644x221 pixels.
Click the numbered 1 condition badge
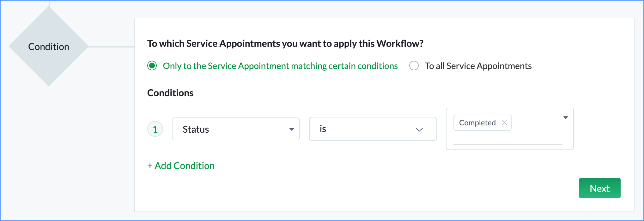155,129
